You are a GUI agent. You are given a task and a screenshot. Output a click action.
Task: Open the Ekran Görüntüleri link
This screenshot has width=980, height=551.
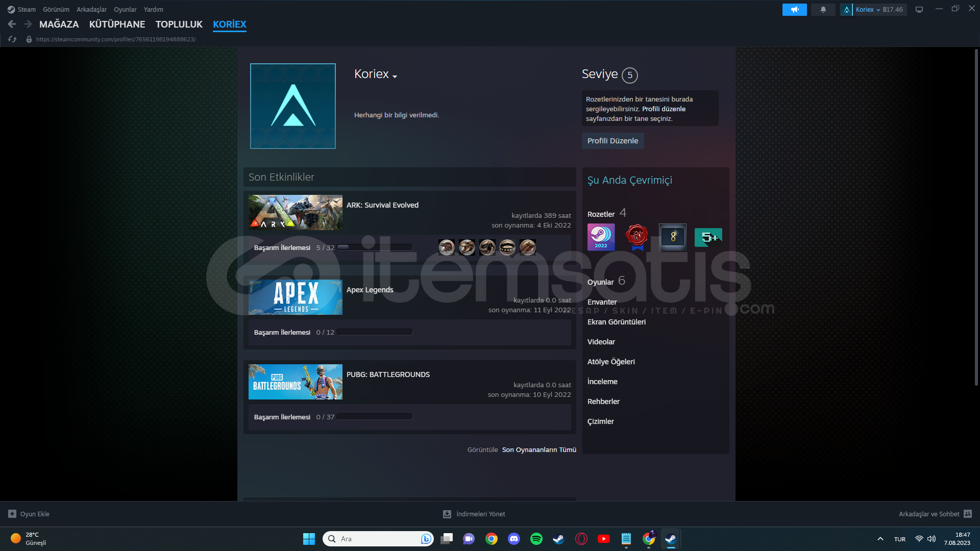coord(617,322)
